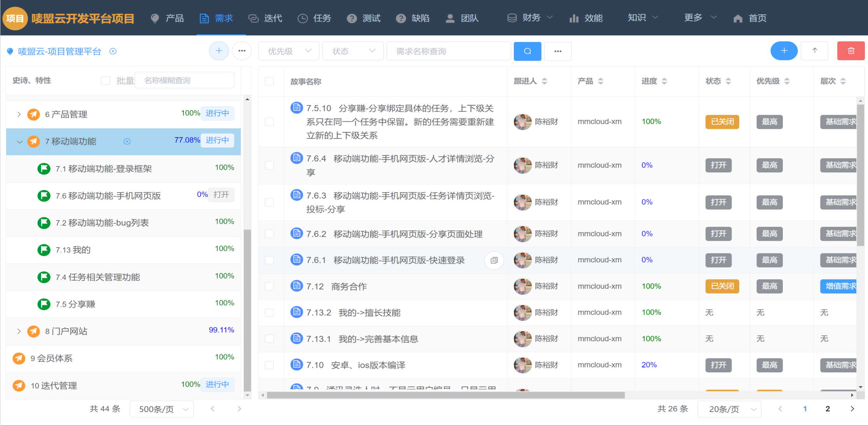This screenshot has height=426, width=868.
Task: Check the select-all checkbox in the table header
Action: tap(269, 81)
